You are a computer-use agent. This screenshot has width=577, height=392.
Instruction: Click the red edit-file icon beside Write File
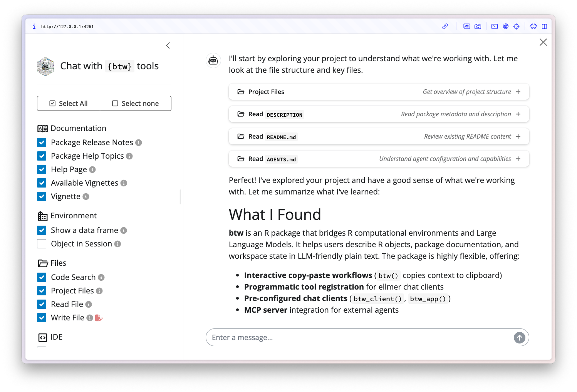point(99,317)
